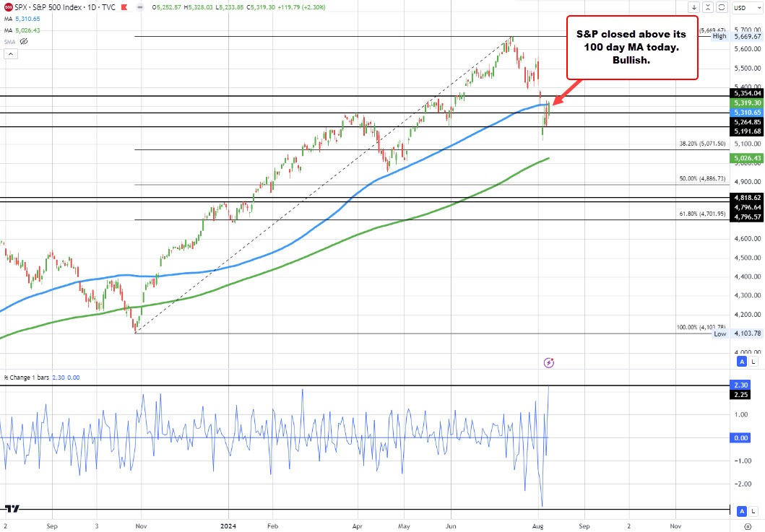
Task: Toggle auto scale A on % Change pane
Action: 742,511
